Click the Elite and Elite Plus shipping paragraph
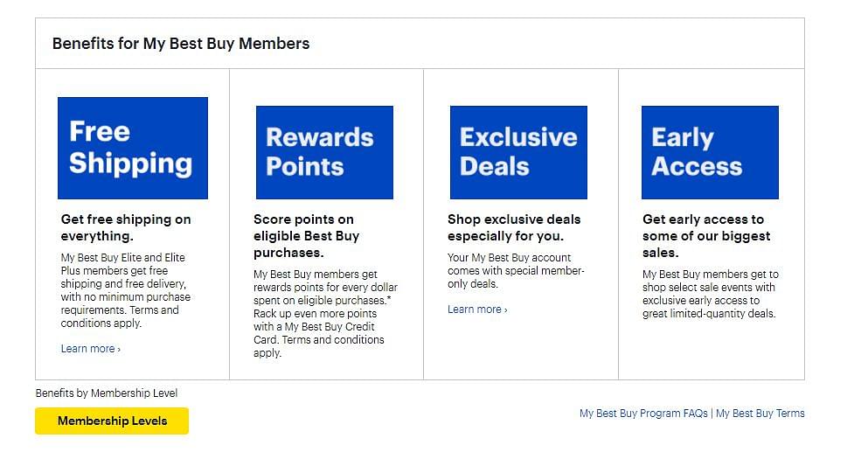Screen dimensions: 868x466 coord(126,290)
